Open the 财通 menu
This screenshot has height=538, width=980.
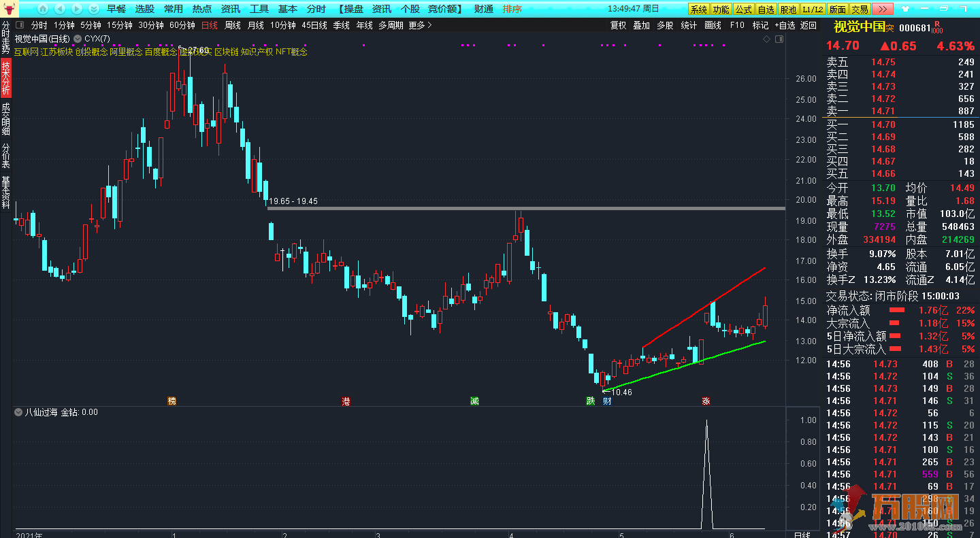click(484, 9)
